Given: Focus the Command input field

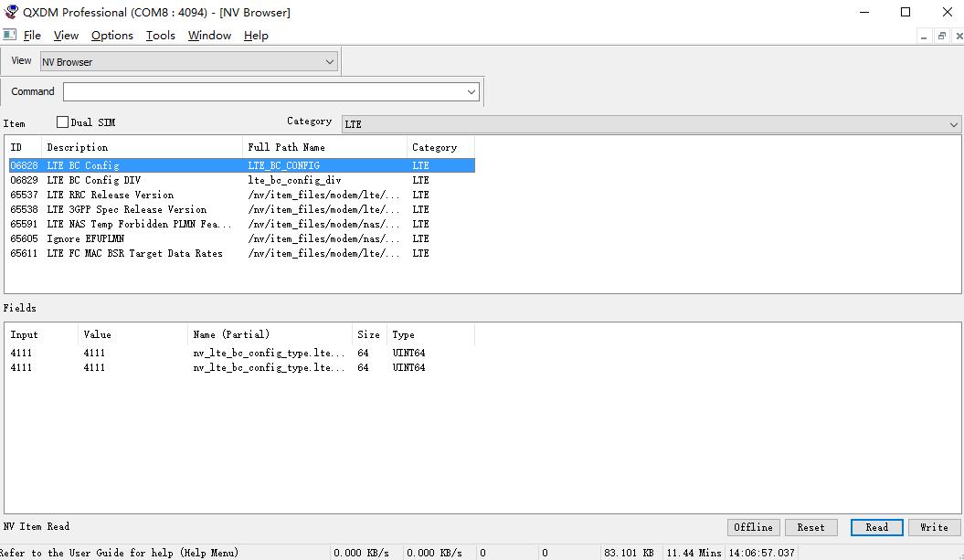Looking at the screenshot, I should pos(264,91).
